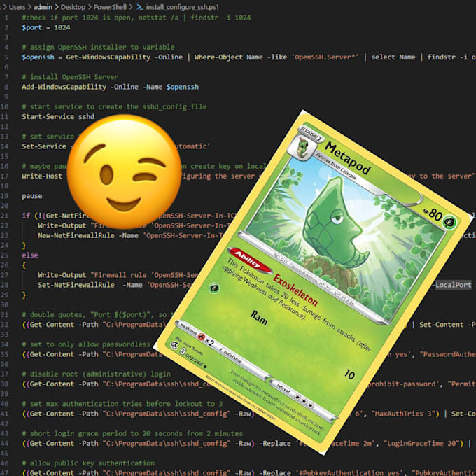
Task: Click comment '# set to only allow passwordless' on line 34
Action: coord(86,344)
